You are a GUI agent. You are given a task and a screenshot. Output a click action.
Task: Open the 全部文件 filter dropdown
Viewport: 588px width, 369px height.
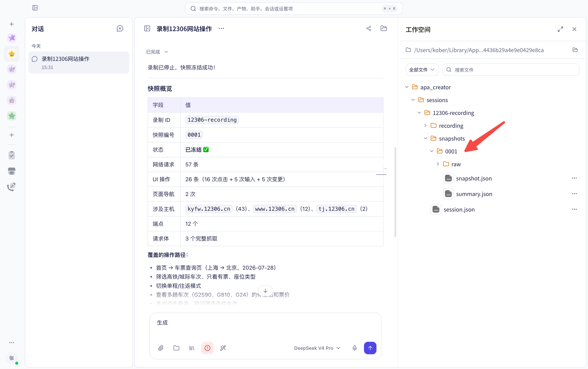coord(422,70)
